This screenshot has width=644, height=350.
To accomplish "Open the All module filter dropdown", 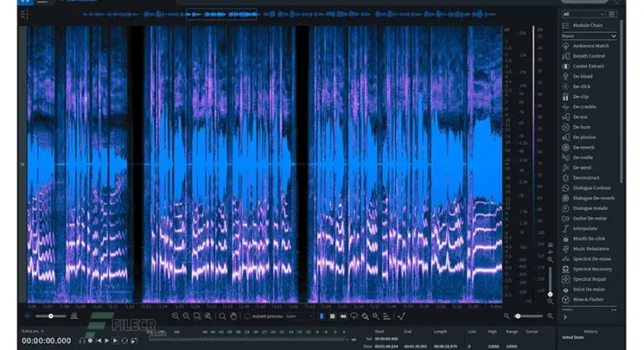I will click(x=584, y=14).
